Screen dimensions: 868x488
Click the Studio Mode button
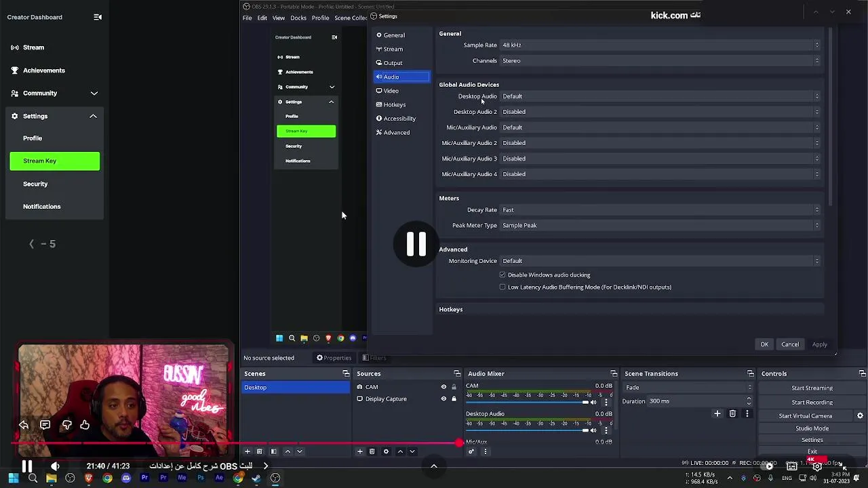(x=812, y=428)
